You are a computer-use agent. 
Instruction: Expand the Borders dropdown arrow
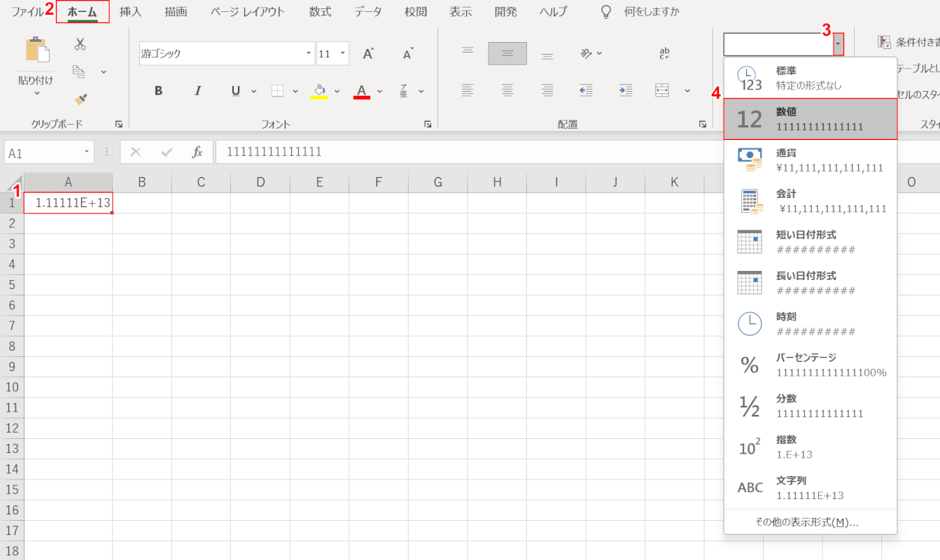295,91
